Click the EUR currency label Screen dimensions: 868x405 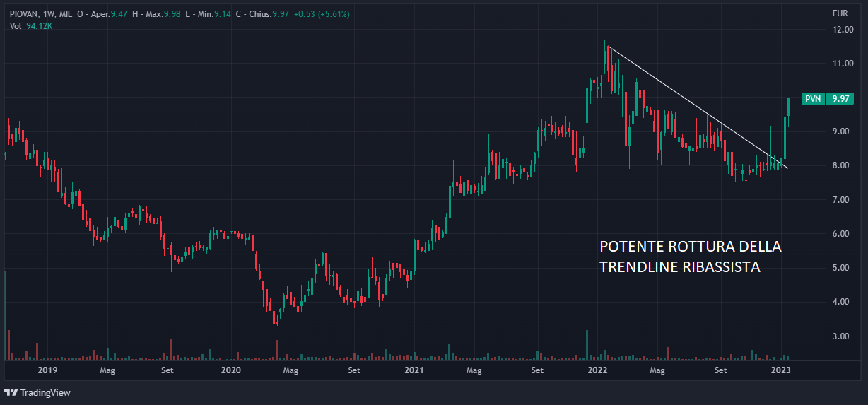(x=840, y=13)
